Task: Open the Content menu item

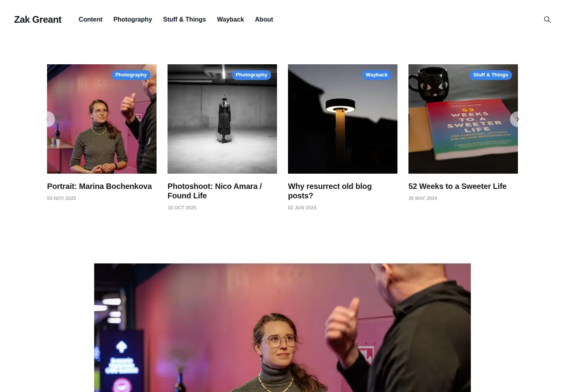Action: coord(90,19)
